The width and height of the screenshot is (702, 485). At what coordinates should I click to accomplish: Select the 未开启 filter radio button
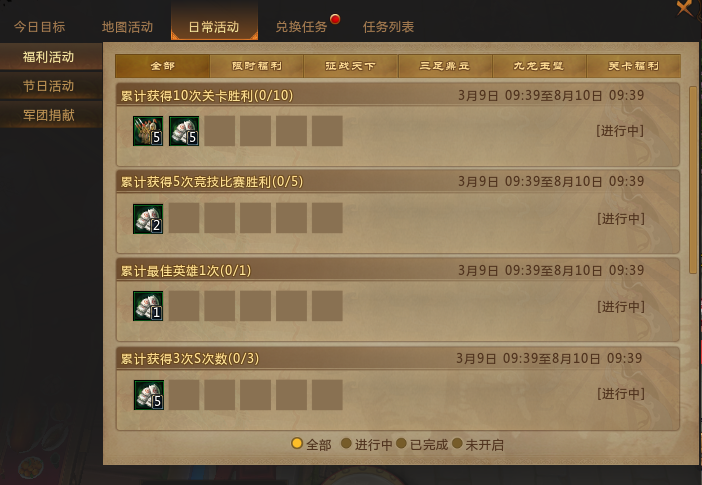click(457, 443)
